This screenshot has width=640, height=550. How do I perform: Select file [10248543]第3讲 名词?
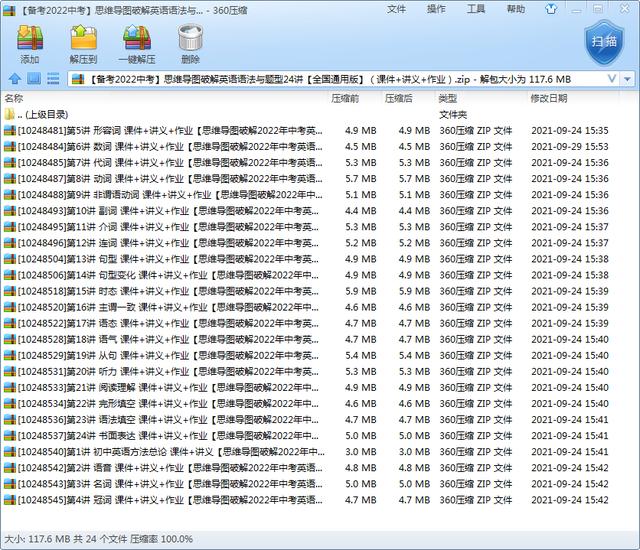pos(170,483)
